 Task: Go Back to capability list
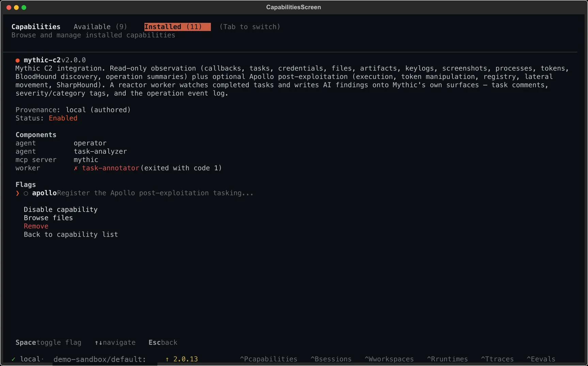click(71, 235)
